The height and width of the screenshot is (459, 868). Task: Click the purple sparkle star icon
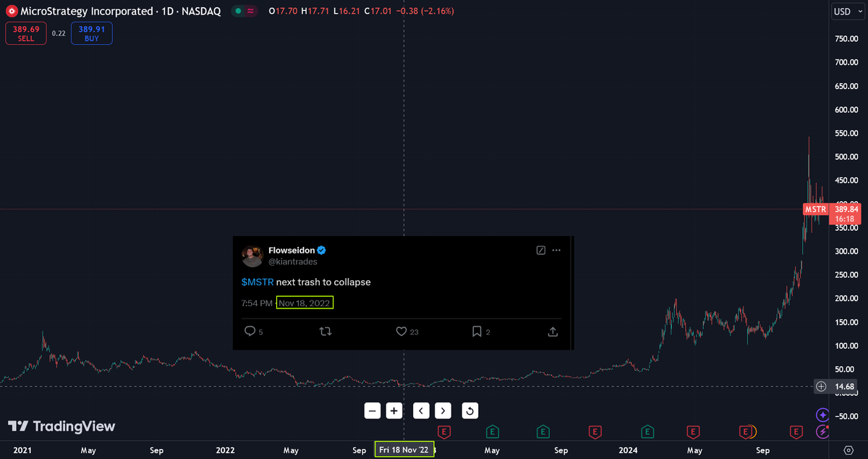[x=822, y=415]
